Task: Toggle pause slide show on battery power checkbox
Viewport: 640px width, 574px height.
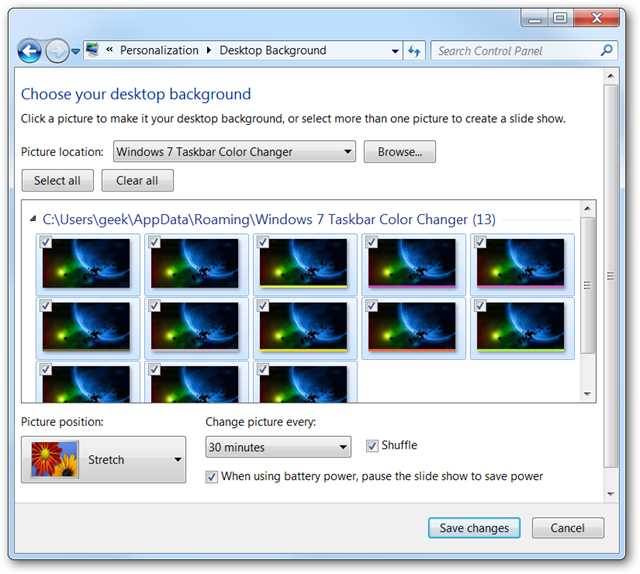Action: click(x=211, y=477)
